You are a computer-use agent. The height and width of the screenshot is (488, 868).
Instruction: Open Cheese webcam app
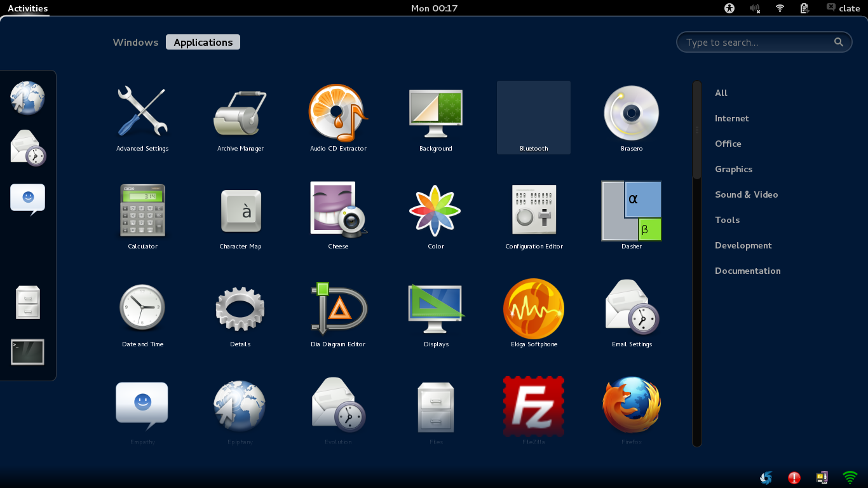coord(338,216)
